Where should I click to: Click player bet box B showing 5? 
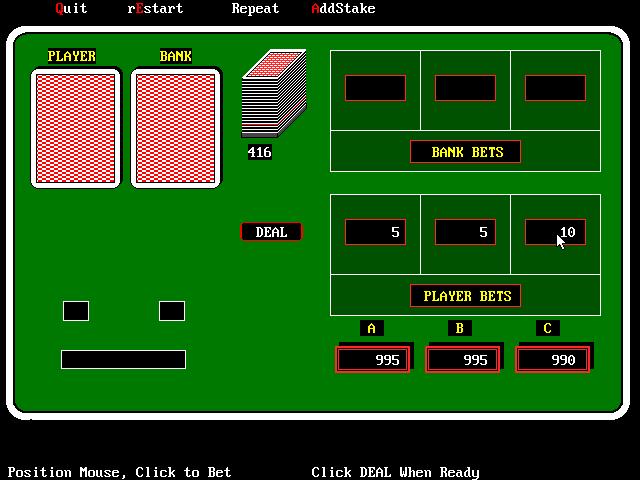[x=465, y=232]
